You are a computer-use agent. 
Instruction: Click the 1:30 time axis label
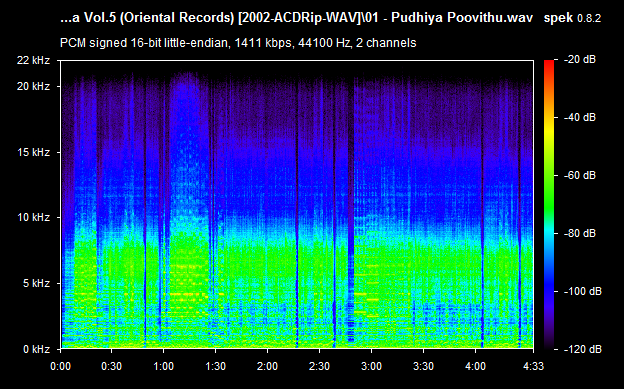point(215,366)
